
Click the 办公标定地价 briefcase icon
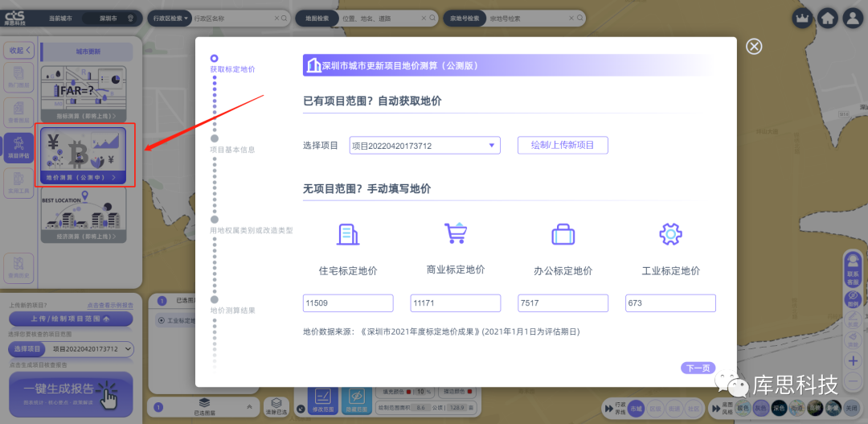click(x=563, y=234)
